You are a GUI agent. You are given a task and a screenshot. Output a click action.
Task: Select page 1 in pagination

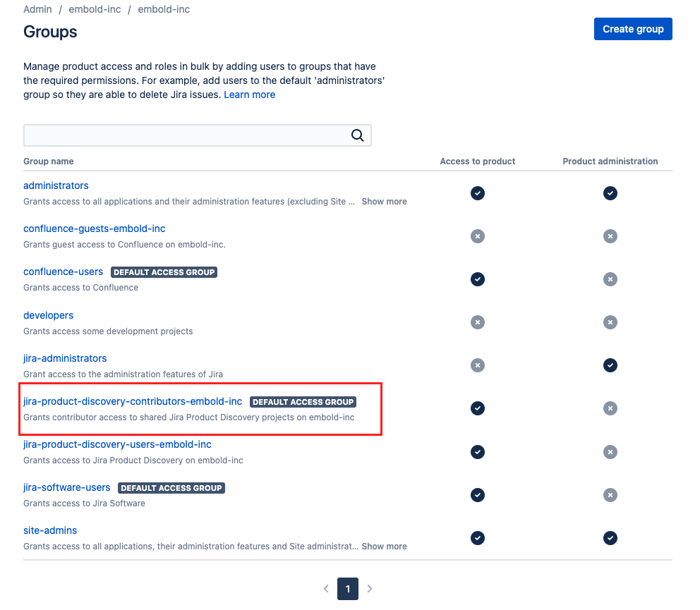[x=348, y=589]
